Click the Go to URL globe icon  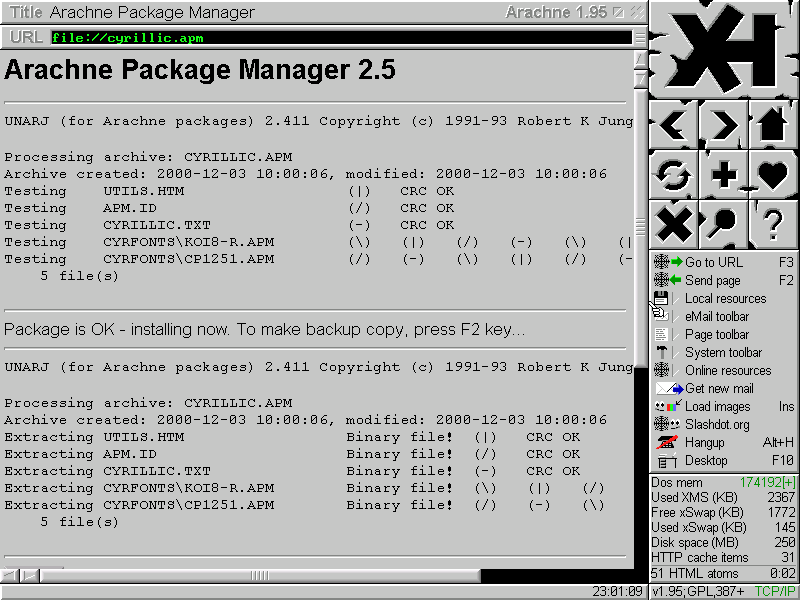click(661, 262)
